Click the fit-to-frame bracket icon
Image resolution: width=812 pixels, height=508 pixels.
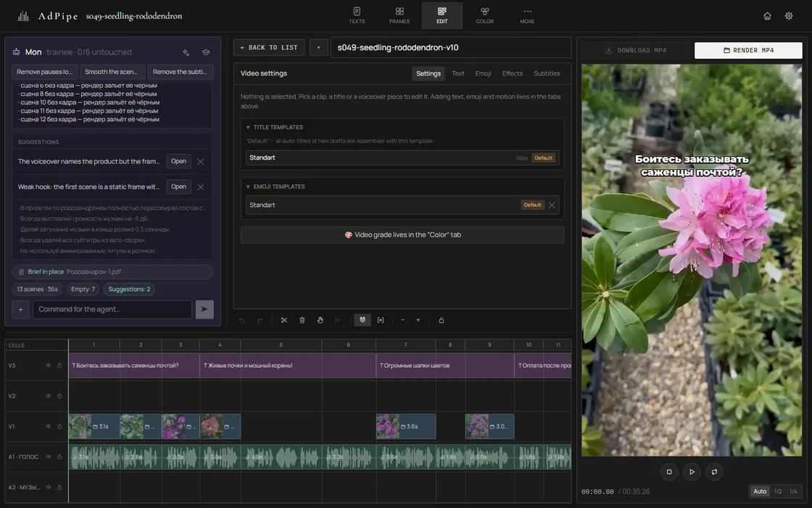381,320
